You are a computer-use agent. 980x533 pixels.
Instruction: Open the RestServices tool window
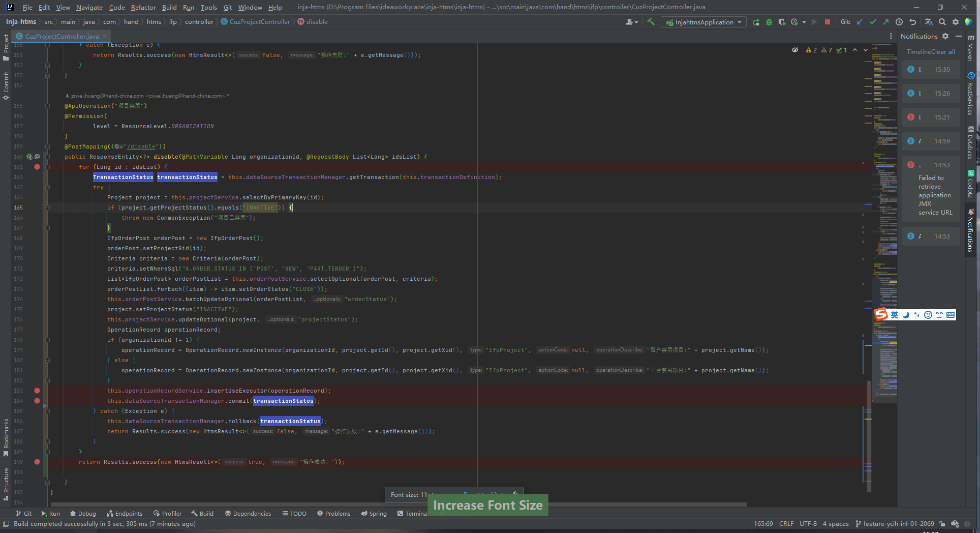point(971,94)
